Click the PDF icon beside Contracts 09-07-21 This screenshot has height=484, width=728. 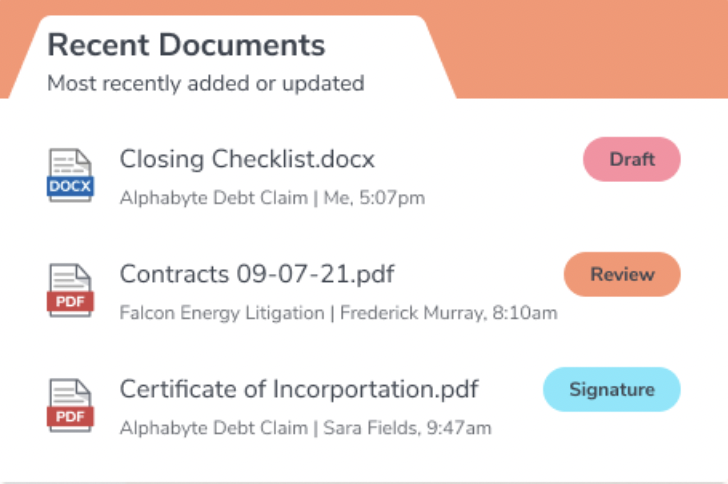tap(70, 290)
